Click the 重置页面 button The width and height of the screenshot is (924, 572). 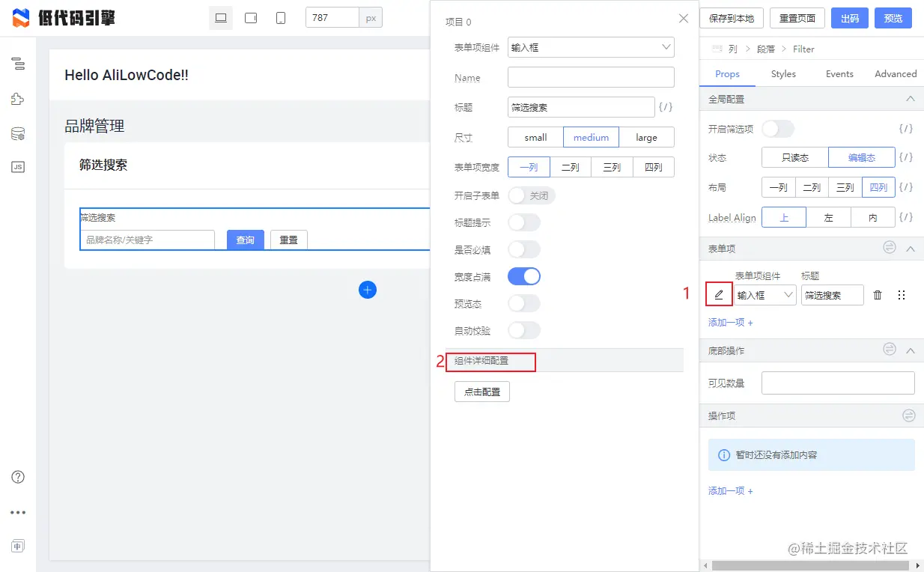pyautogui.click(x=797, y=18)
